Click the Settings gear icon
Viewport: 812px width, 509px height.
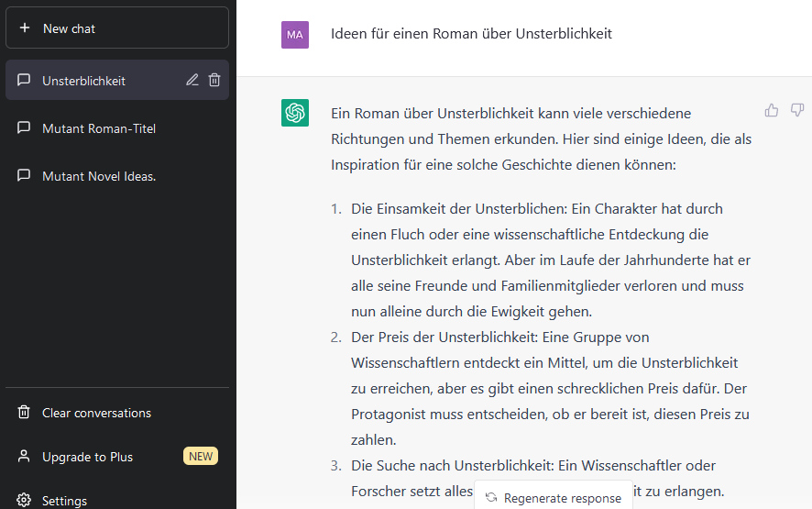(x=25, y=501)
